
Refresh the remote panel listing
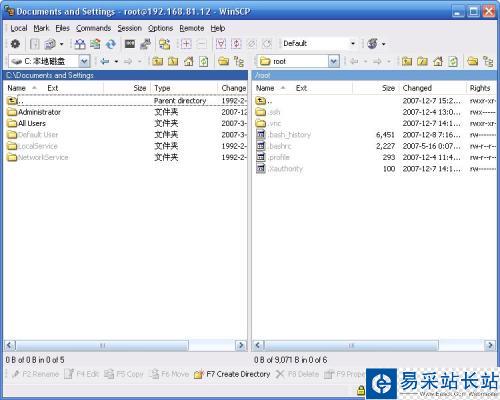453,61
